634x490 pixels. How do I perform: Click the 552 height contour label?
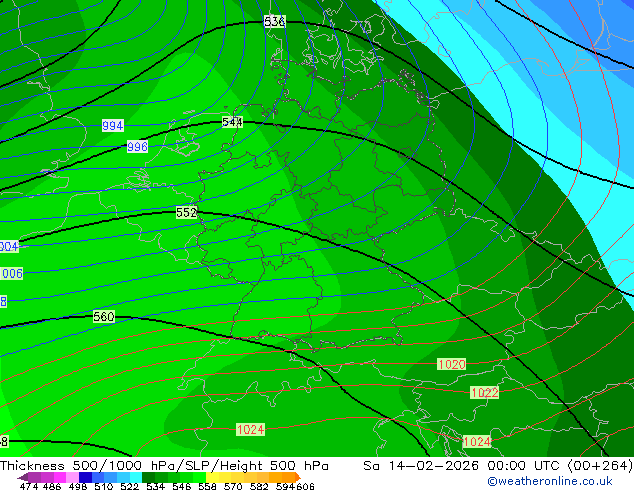click(186, 212)
